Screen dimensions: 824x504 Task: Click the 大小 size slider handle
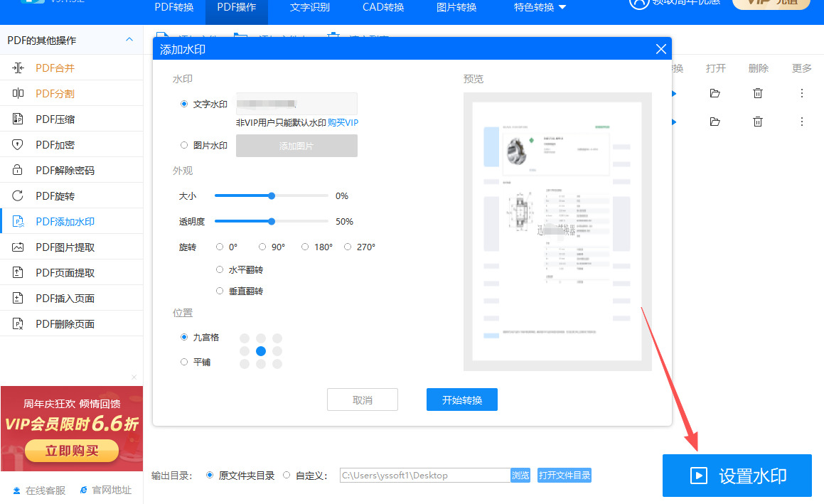pyautogui.click(x=272, y=196)
